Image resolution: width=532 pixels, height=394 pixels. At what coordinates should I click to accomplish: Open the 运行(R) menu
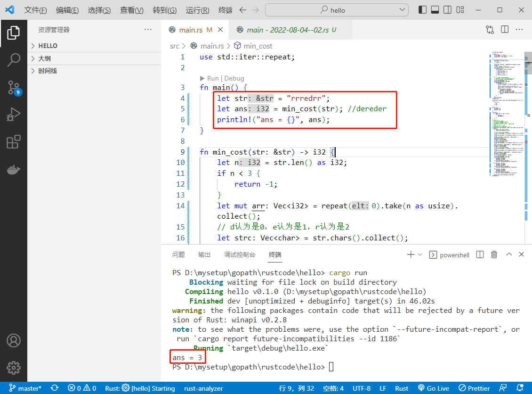click(x=197, y=10)
